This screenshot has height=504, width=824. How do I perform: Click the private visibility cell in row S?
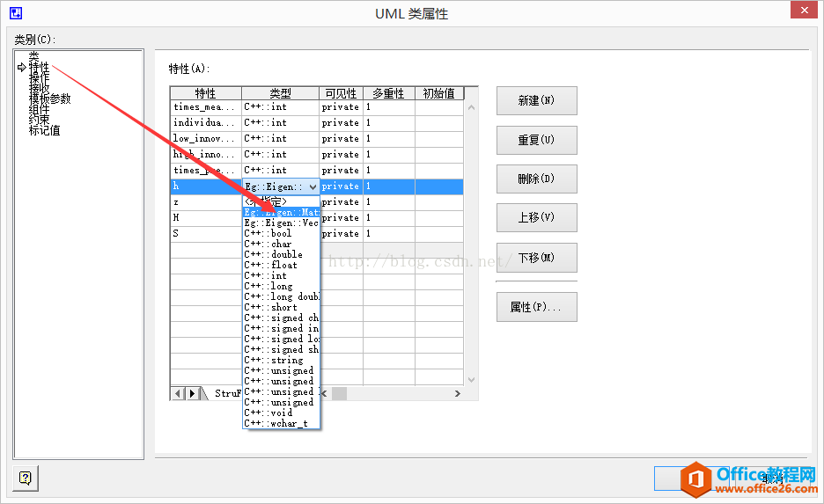pos(341,234)
